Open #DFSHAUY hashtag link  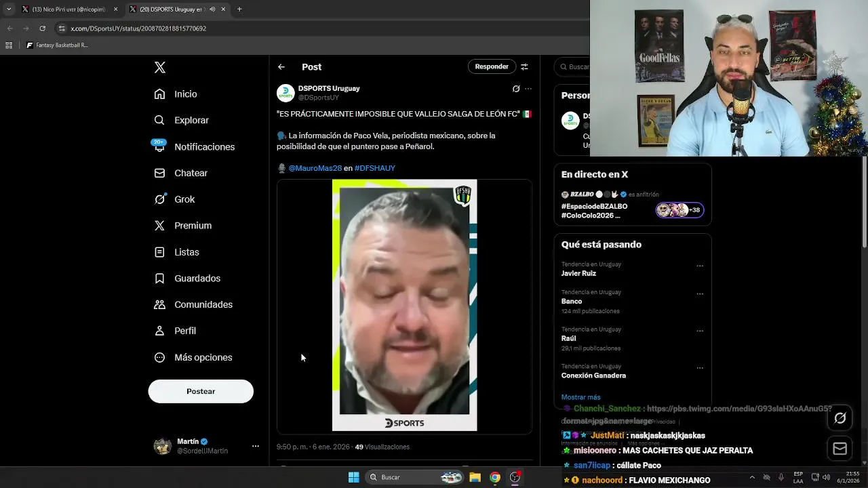(375, 168)
